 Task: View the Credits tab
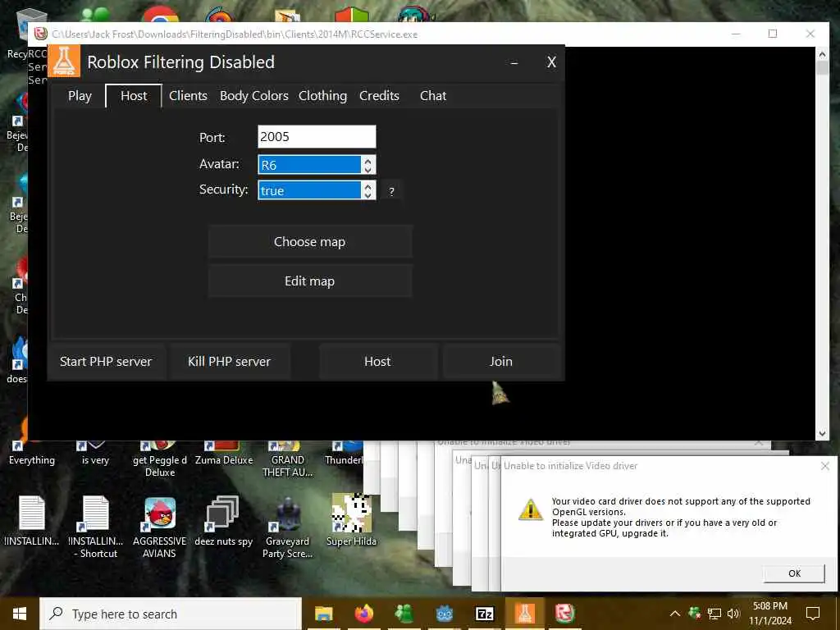click(379, 96)
